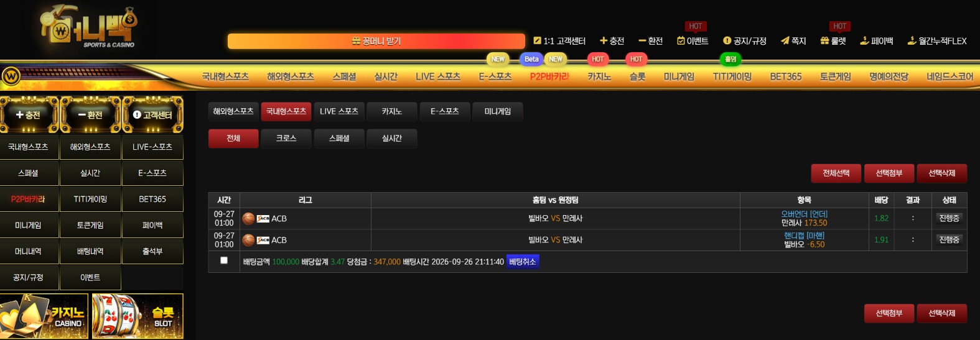Open E-스포츠 in the gold navigation bar
The height and width of the screenshot is (340, 980).
tap(495, 76)
